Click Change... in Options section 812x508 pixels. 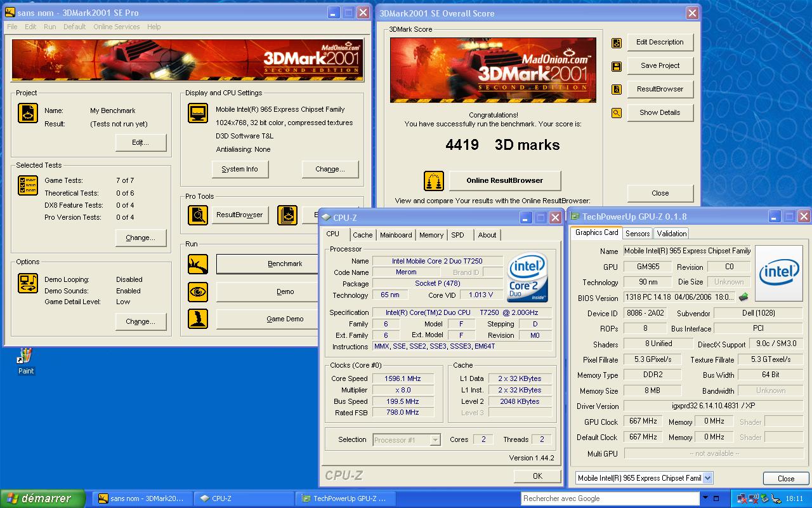click(x=141, y=322)
